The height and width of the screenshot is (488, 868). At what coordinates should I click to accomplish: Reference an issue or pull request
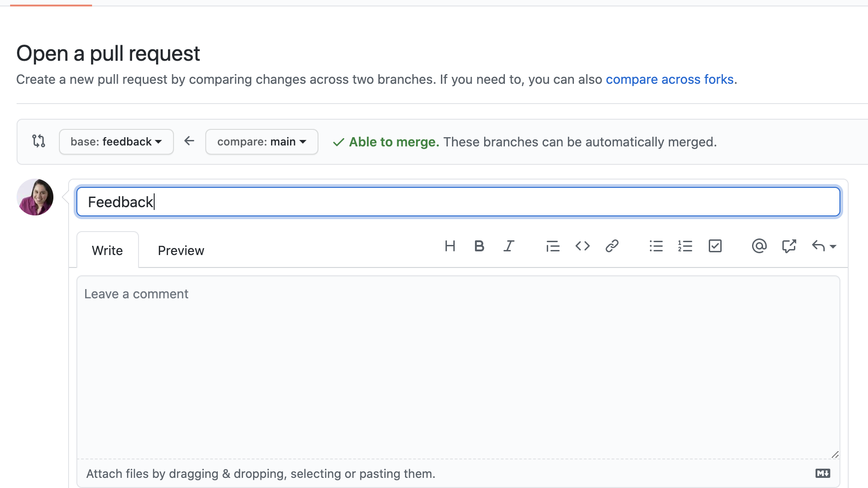789,246
